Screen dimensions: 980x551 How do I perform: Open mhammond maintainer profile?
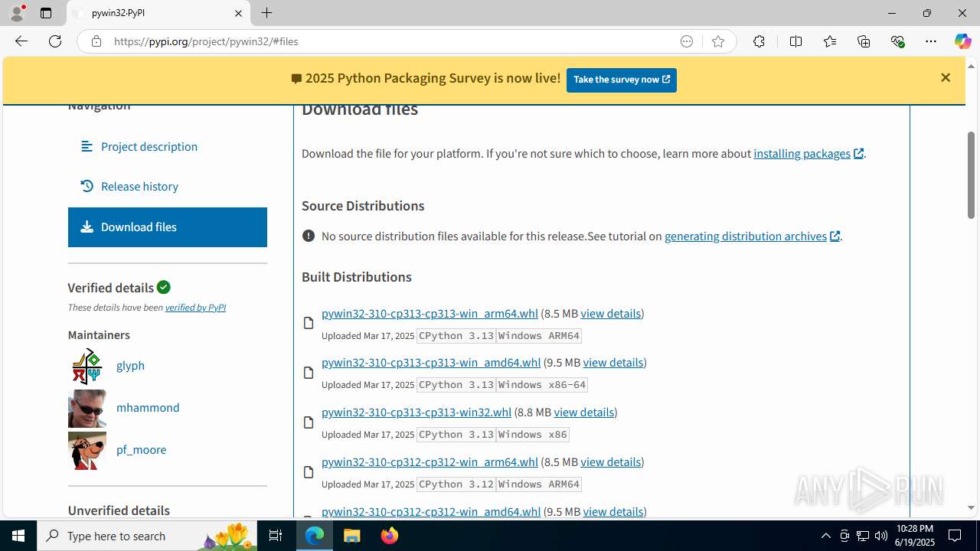click(x=148, y=407)
